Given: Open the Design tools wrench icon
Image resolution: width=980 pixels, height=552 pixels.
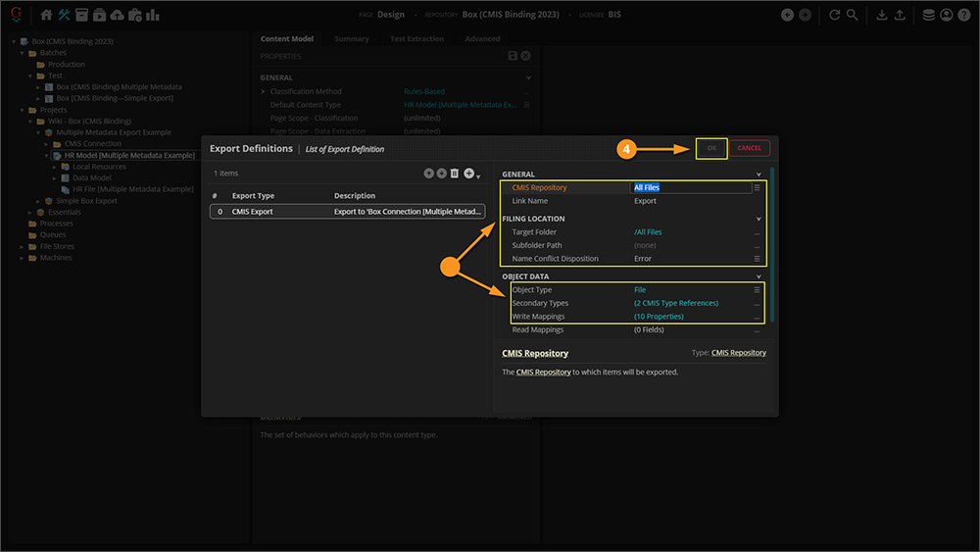Looking at the screenshot, I should (64, 15).
